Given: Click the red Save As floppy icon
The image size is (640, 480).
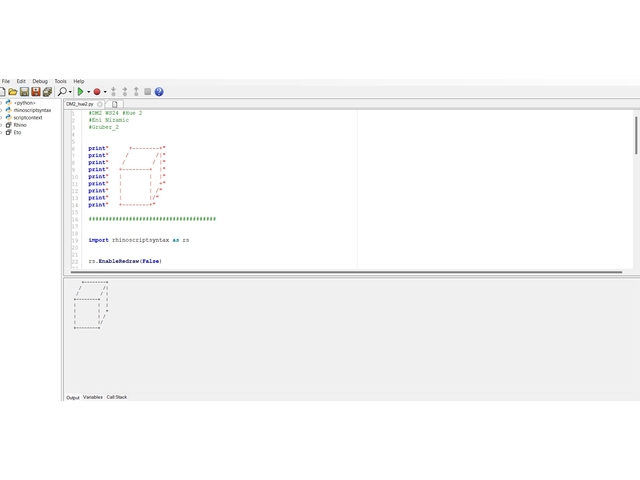Looking at the screenshot, I should [x=36, y=92].
